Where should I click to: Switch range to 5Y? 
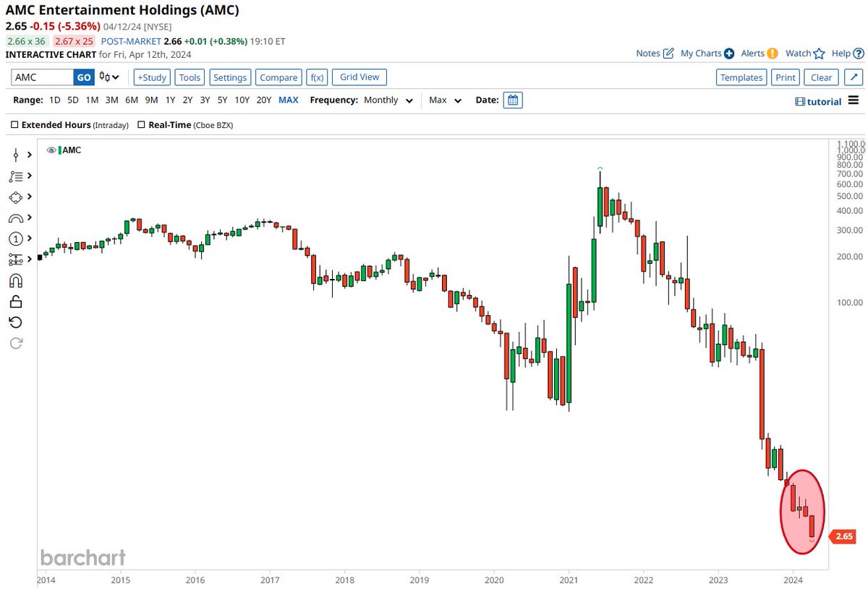pos(222,100)
